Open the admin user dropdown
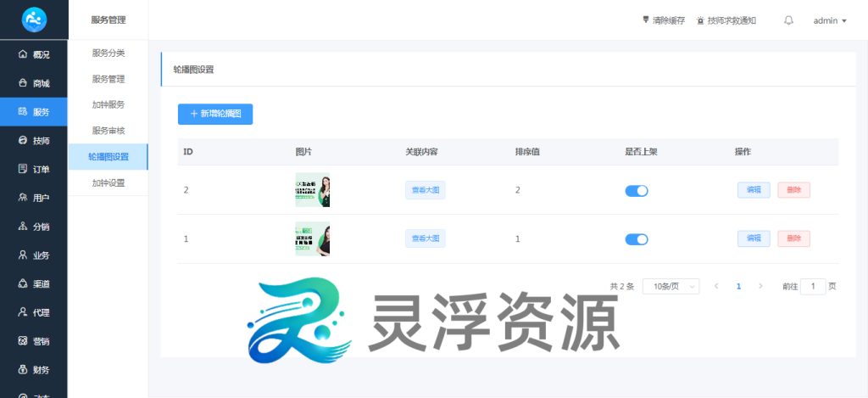This screenshot has height=398, width=868. (x=830, y=20)
